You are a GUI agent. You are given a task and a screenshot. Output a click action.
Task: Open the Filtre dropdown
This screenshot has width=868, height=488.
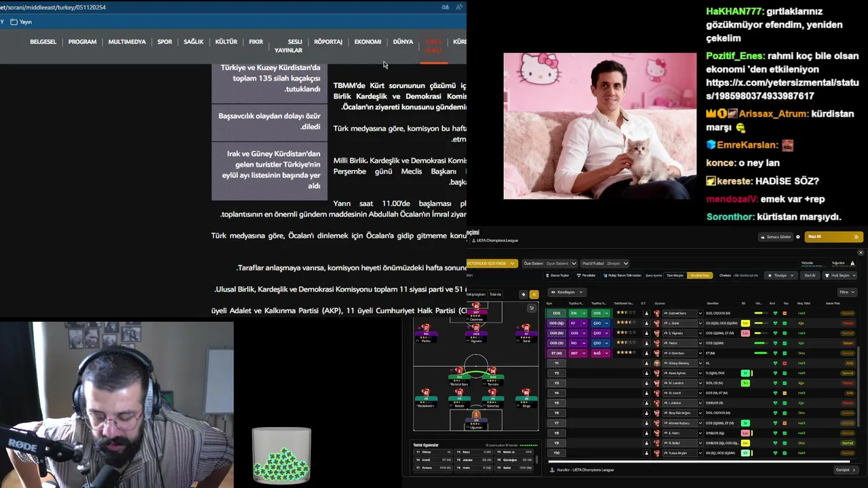(x=848, y=292)
